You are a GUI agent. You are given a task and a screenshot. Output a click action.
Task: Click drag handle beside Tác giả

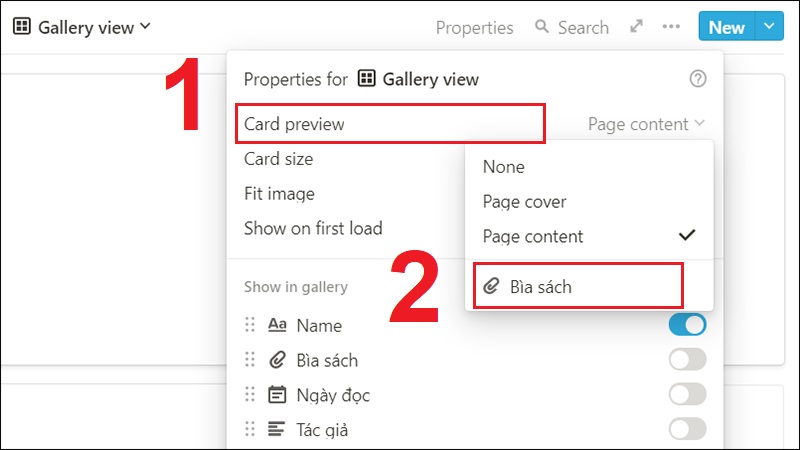pos(250,430)
